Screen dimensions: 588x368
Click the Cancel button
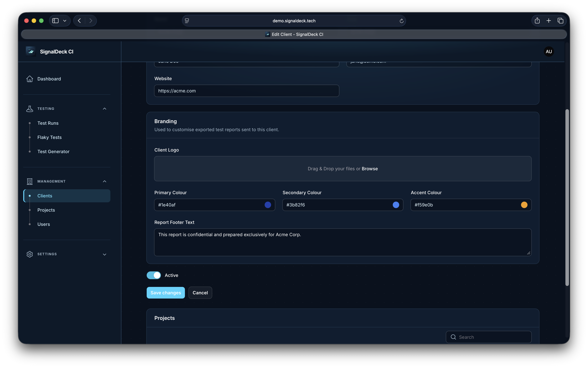pyautogui.click(x=200, y=293)
